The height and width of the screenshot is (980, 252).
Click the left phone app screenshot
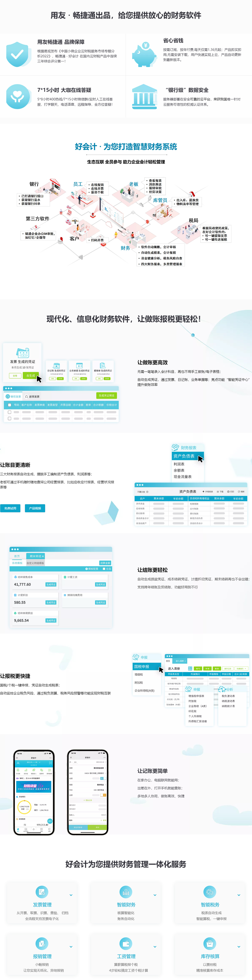[34, 792]
